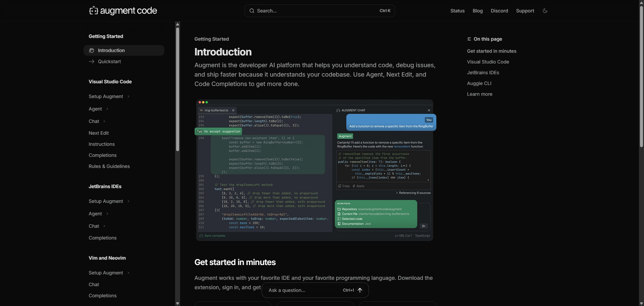Click the On this page list icon
This screenshot has width=644, height=306.
469,39
